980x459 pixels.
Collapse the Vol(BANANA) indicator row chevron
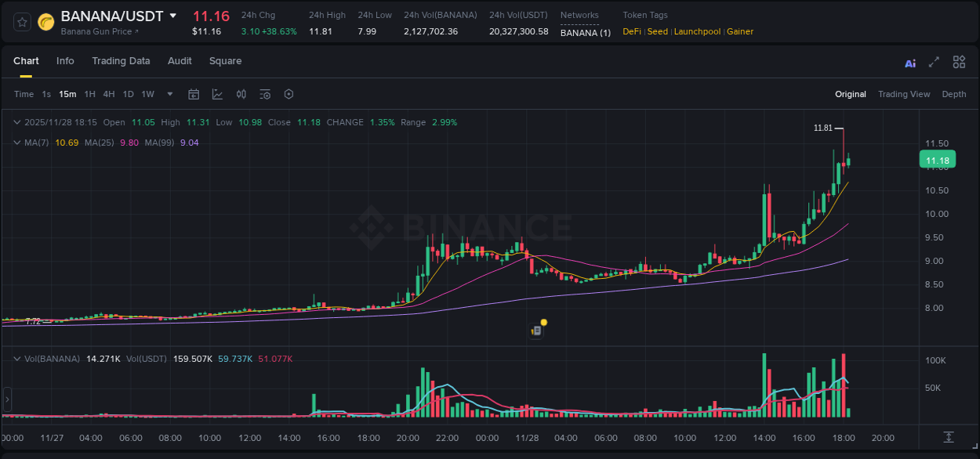17,358
